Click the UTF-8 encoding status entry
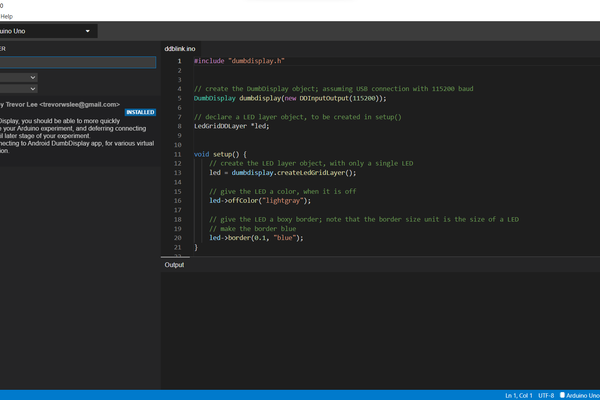This screenshot has width=600, height=400. pos(546,395)
